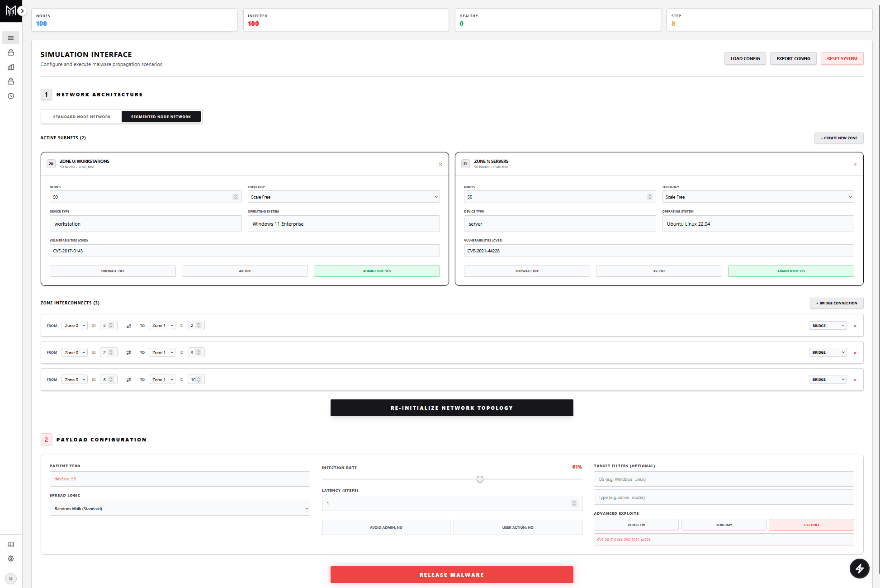
Task: Open the Topology dropdown for Zone 0
Action: [x=343, y=197]
